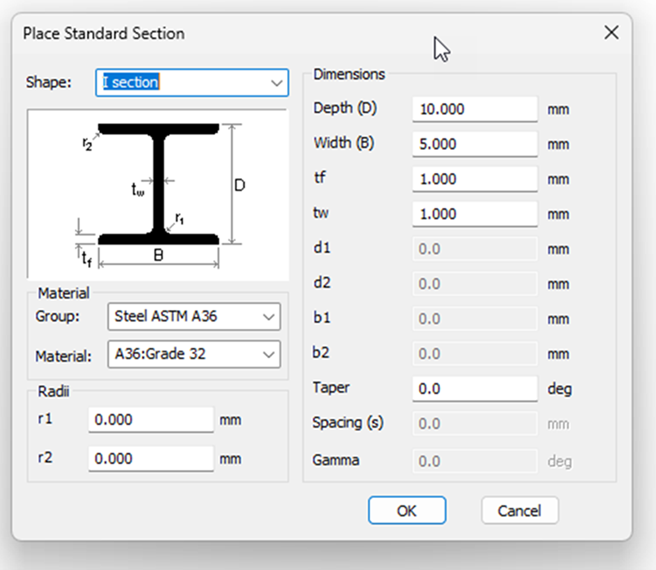Click the disabled d2 field
The height and width of the screenshot is (570, 656).
475,284
